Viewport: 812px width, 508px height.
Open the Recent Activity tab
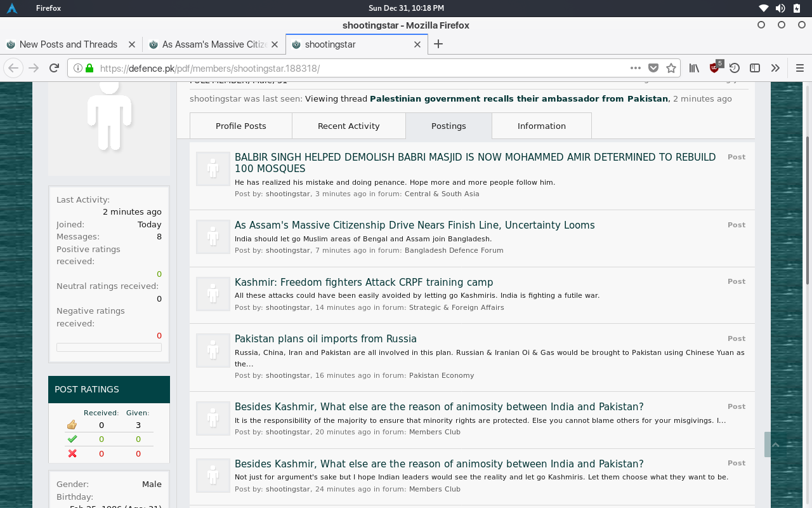(349, 126)
